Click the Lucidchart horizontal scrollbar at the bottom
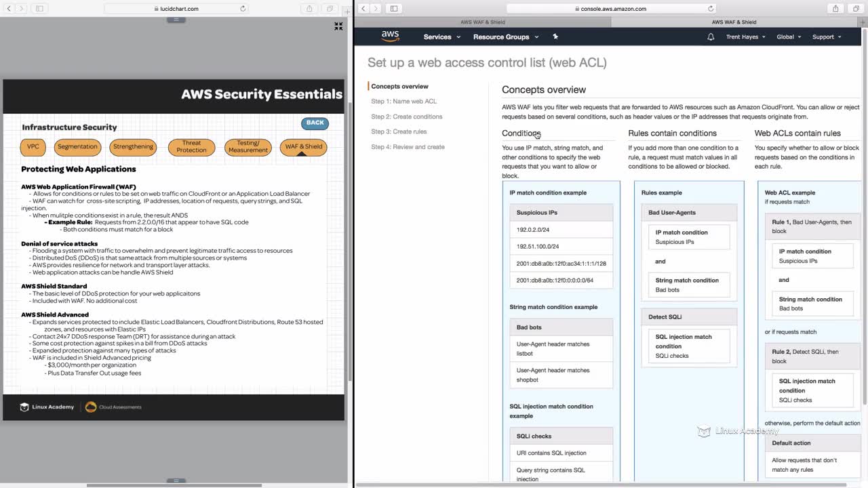The image size is (868, 488). 174,485
